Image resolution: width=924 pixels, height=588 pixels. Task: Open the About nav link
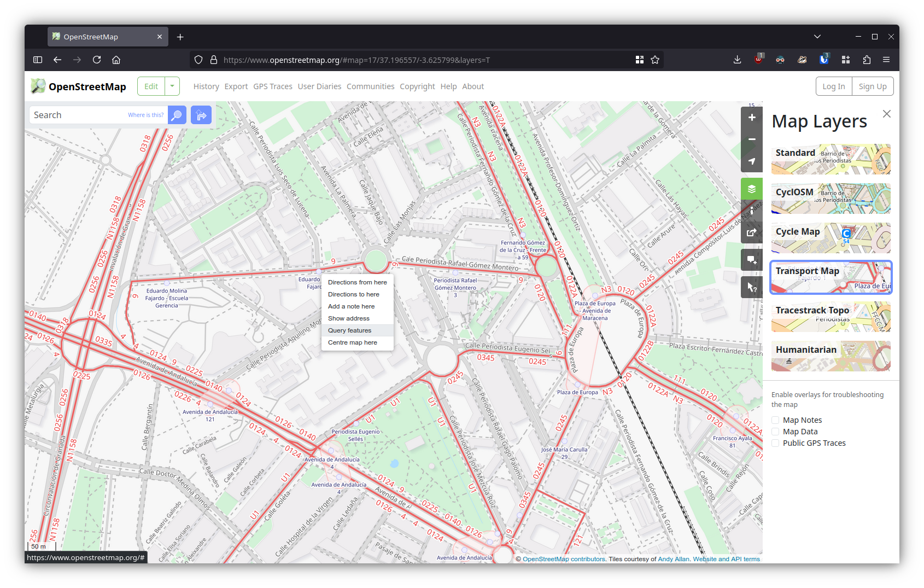tap(473, 86)
